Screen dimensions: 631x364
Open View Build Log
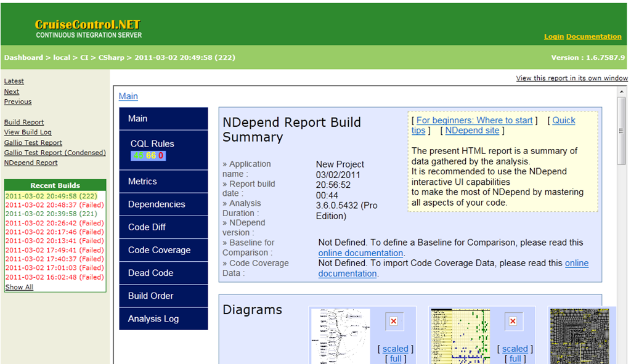point(28,132)
